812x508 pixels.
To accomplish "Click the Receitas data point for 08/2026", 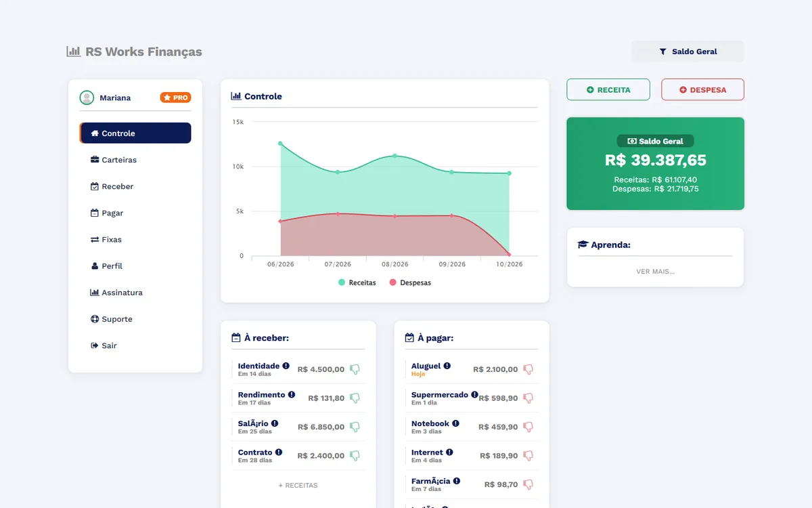I will click(x=394, y=156).
